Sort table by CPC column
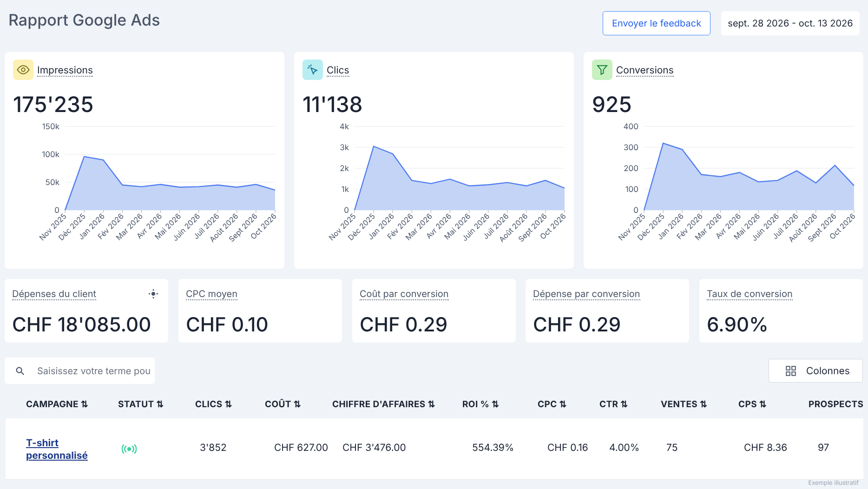Viewport: 868px width, 489px height. tap(552, 404)
